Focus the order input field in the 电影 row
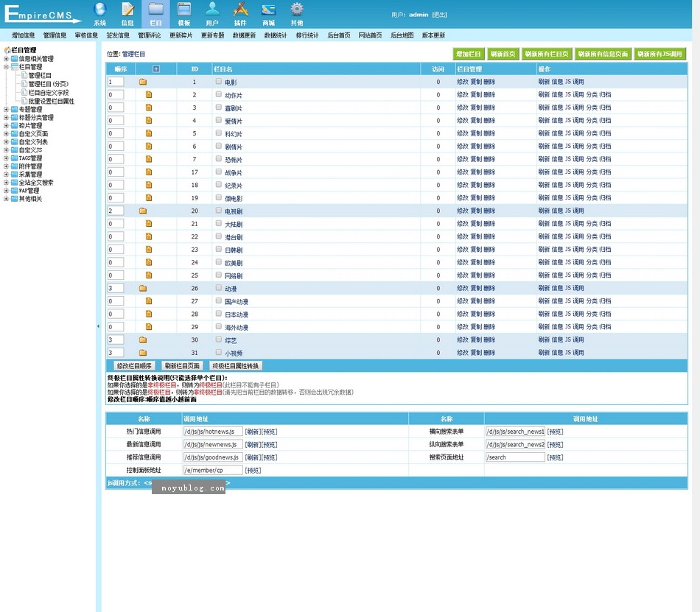 (x=116, y=82)
